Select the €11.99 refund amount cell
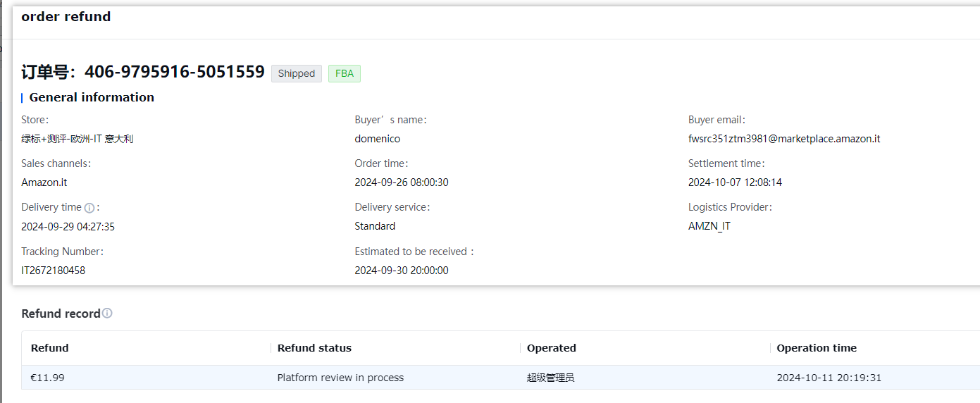Screen dimensions: 980x403 [x=48, y=378]
